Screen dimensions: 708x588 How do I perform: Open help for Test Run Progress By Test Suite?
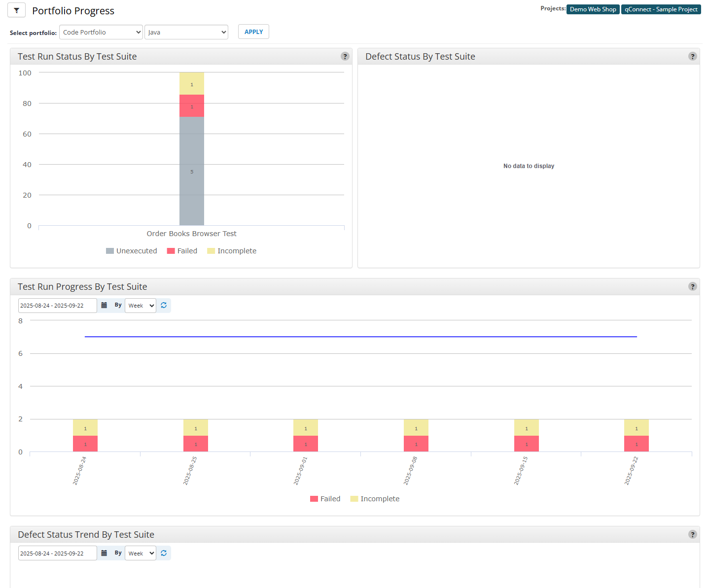pyautogui.click(x=693, y=287)
